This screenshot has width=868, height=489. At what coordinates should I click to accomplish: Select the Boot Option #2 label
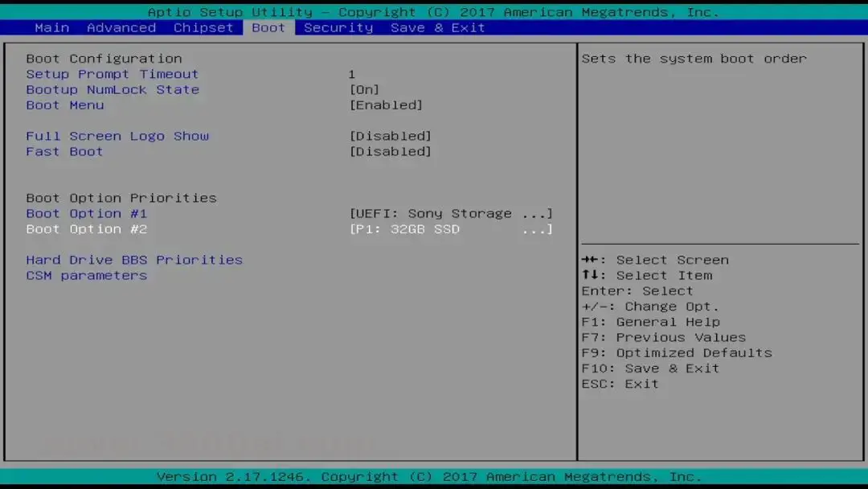click(x=87, y=229)
